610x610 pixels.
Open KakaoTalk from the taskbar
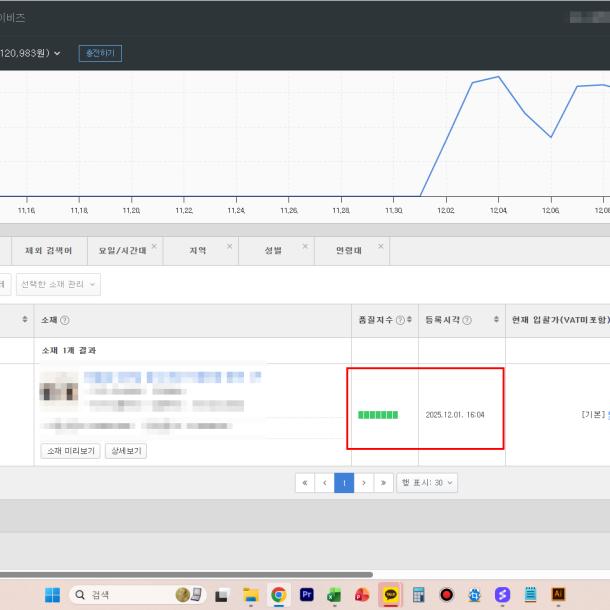(x=390, y=594)
